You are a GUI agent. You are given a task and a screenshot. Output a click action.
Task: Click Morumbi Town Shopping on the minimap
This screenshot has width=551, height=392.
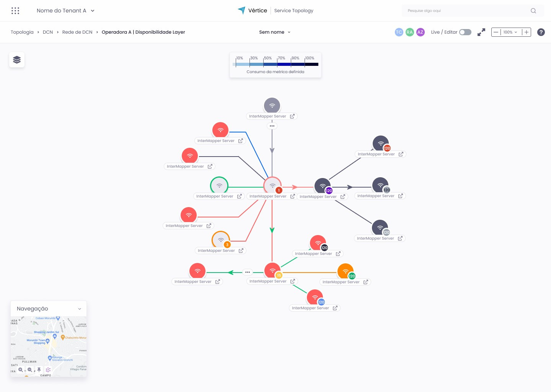[37, 341]
